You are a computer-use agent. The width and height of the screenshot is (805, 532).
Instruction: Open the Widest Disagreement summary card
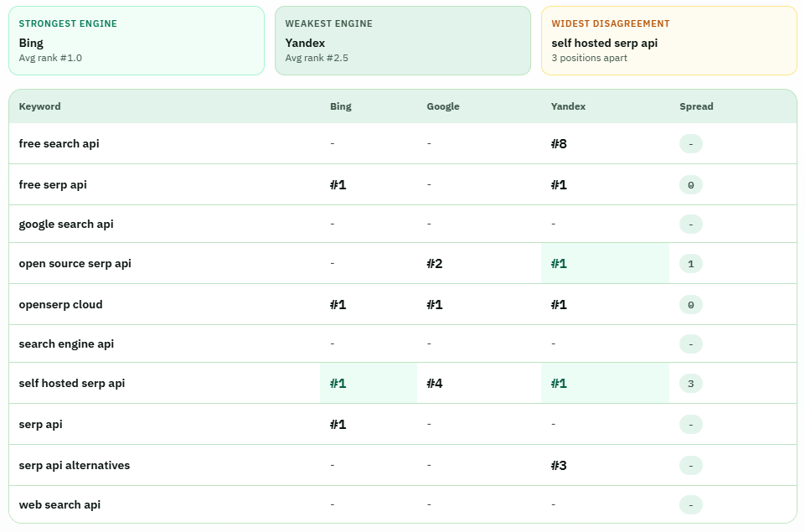click(x=669, y=40)
